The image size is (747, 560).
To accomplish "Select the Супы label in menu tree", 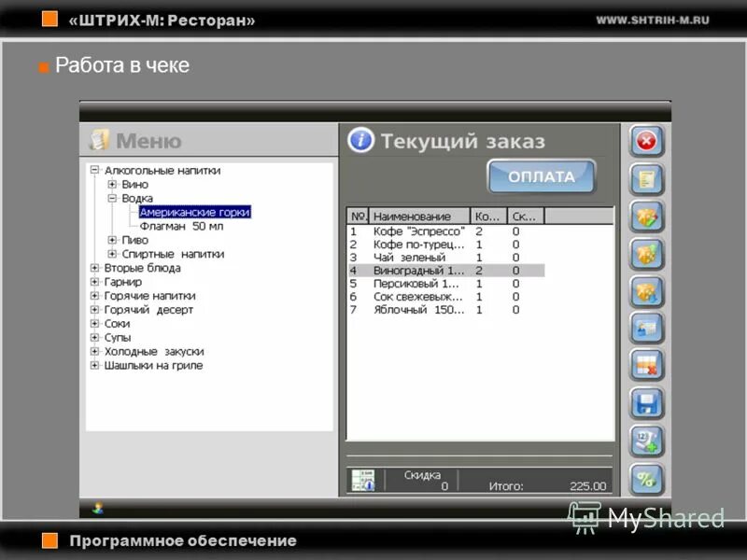I will point(118,338).
